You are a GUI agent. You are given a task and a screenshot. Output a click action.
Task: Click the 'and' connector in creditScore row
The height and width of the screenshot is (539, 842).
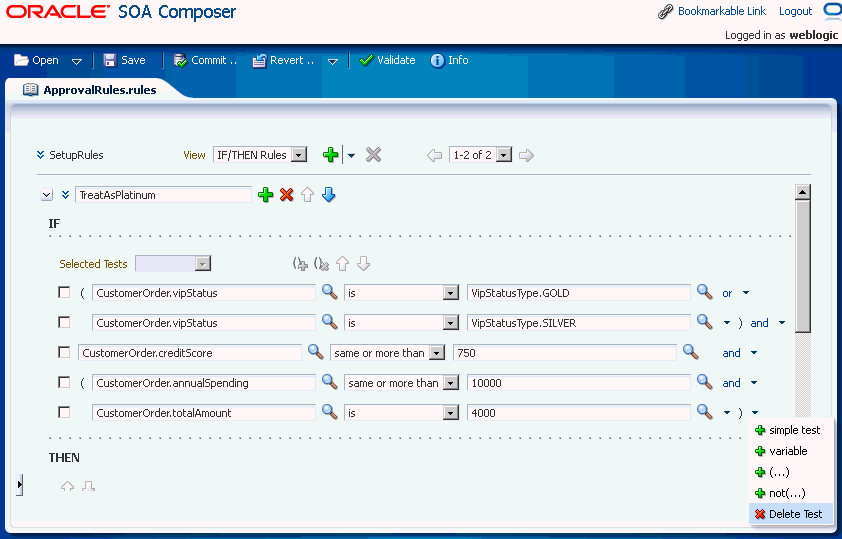click(x=731, y=353)
